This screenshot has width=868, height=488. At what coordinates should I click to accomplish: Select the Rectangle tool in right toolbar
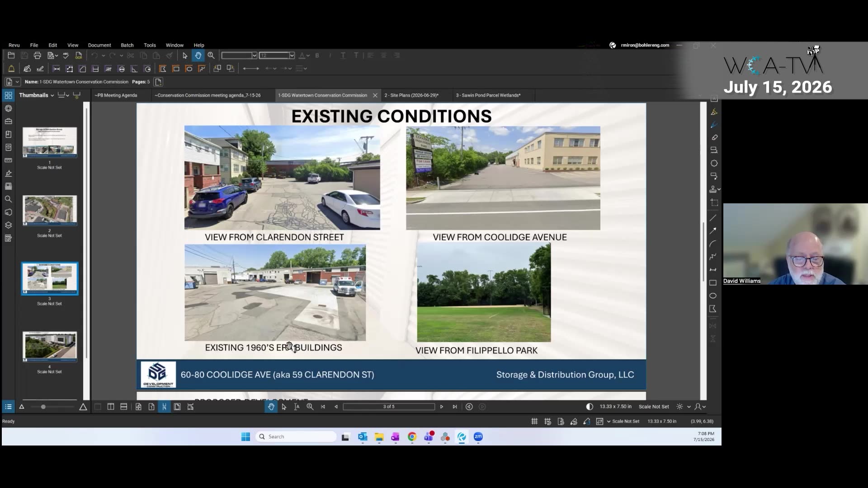pos(713,283)
